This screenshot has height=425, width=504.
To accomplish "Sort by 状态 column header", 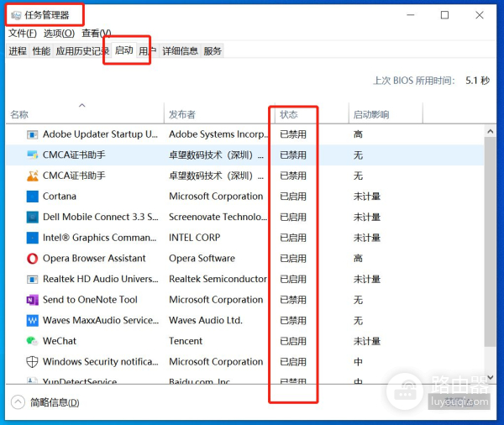I will click(289, 114).
